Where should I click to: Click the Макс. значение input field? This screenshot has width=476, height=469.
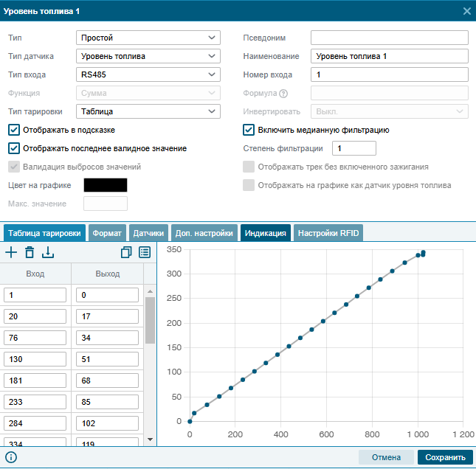(x=106, y=204)
